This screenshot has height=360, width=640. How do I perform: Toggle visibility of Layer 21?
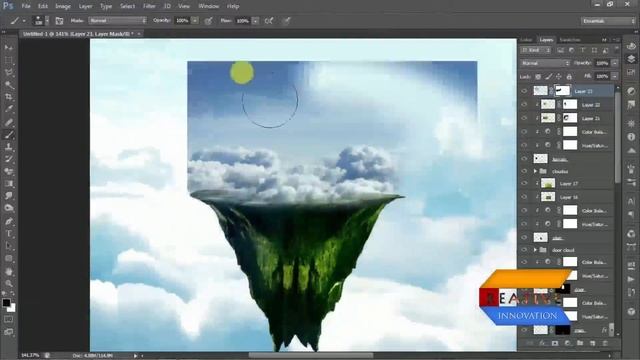coord(524,118)
